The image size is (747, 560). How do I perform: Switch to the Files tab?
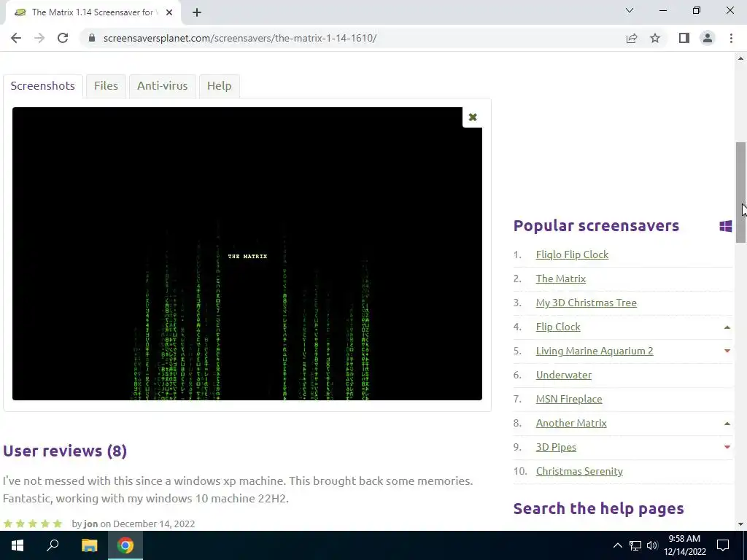pos(106,86)
